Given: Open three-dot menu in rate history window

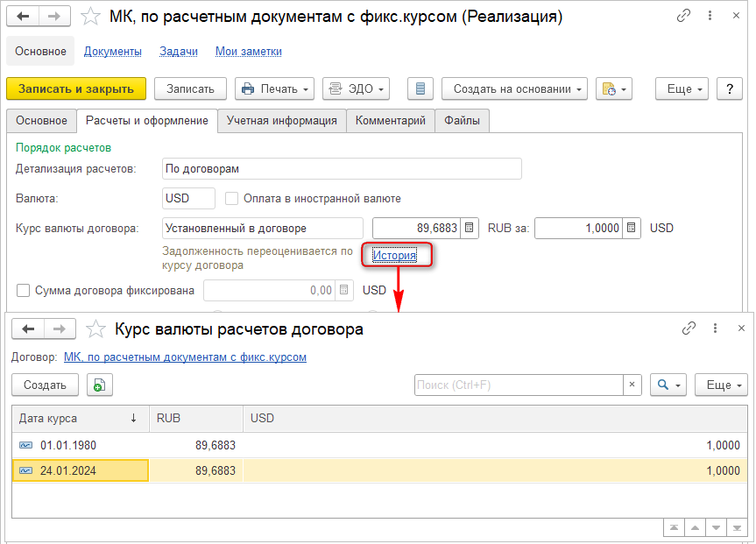Looking at the screenshot, I should coord(715,329).
